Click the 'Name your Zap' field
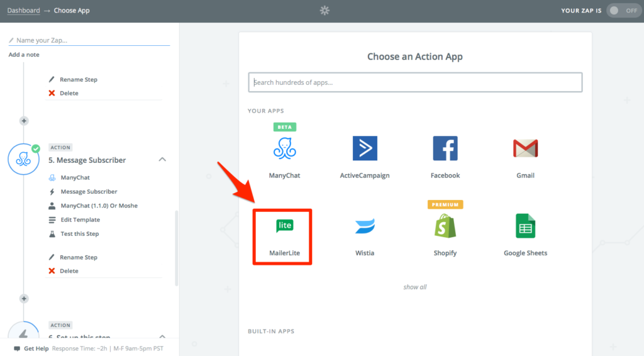Screen dimensions: 644x356 [x=89, y=40]
